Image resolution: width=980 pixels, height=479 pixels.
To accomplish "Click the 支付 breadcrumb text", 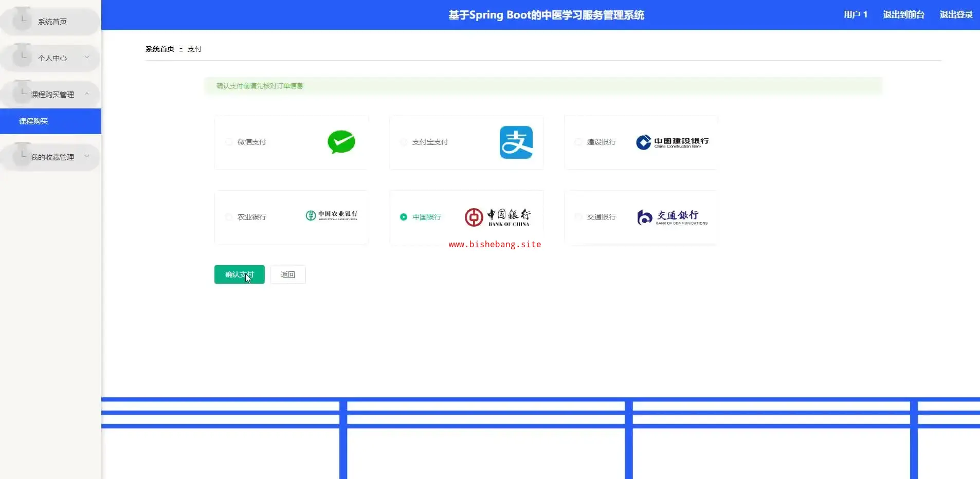I will coord(194,49).
